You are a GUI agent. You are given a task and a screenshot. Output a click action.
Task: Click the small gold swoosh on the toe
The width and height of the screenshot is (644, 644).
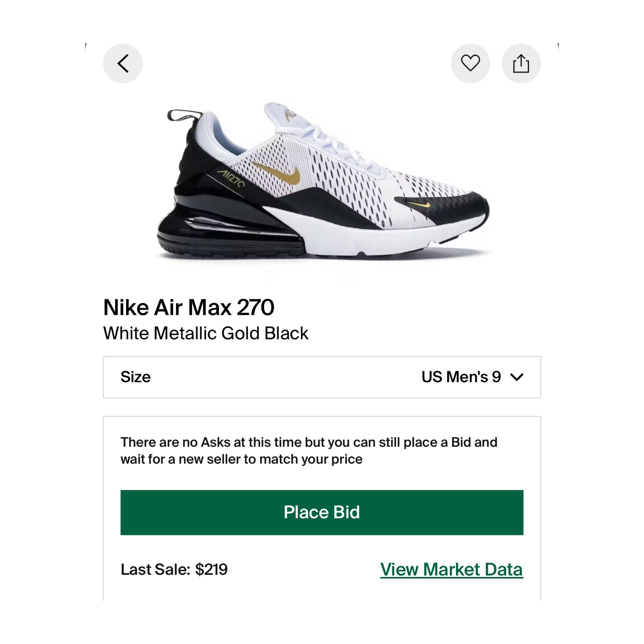[x=418, y=203]
